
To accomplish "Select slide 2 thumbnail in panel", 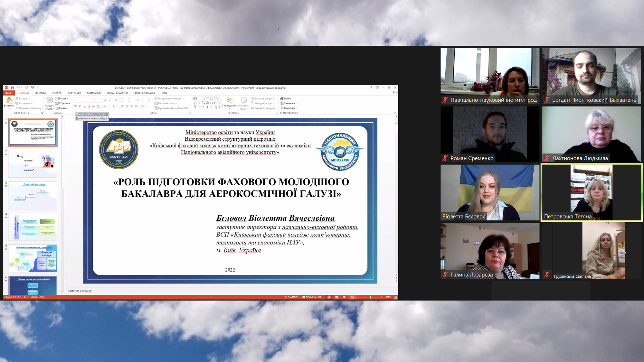I will point(33,163).
